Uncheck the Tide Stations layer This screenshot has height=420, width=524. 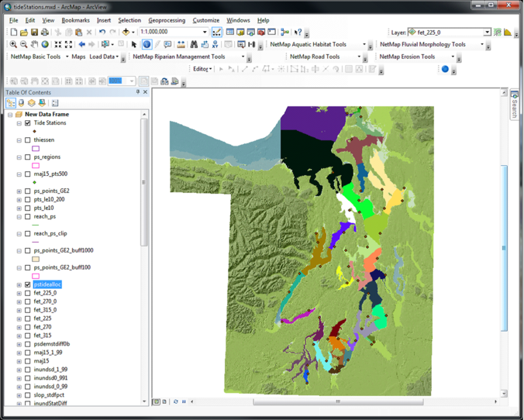(28, 123)
